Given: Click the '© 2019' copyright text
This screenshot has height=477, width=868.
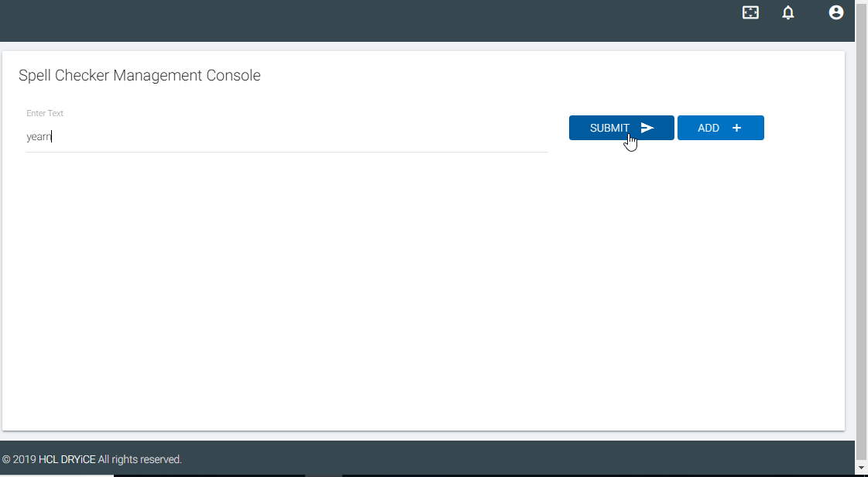Looking at the screenshot, I should 19,459.
